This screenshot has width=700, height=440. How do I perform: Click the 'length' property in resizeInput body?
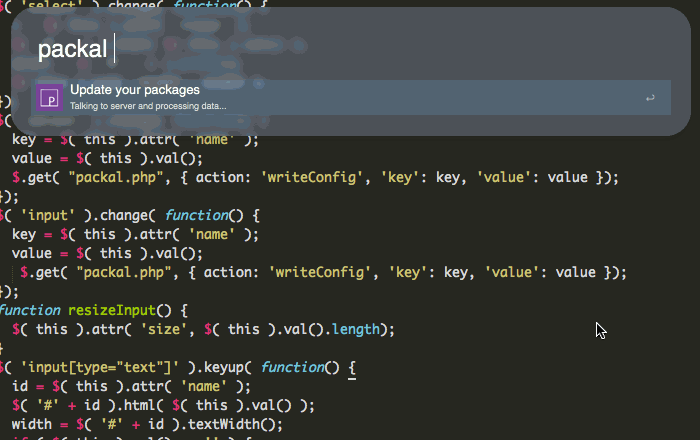[360, 329]
